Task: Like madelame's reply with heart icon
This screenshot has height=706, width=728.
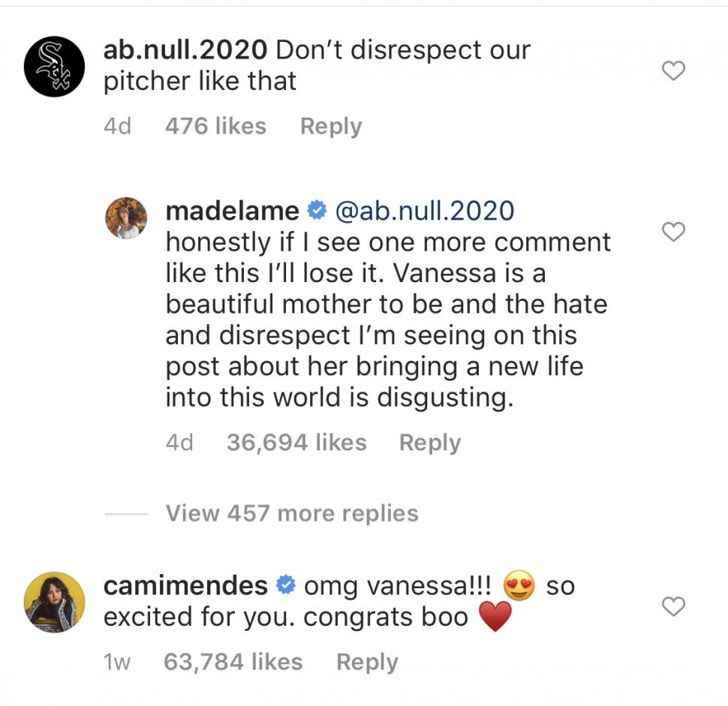Action: point(674,233)
